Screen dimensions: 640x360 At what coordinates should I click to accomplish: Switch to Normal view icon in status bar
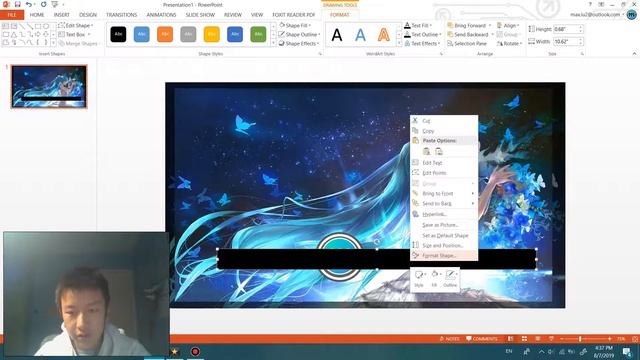tap(511, 339)
